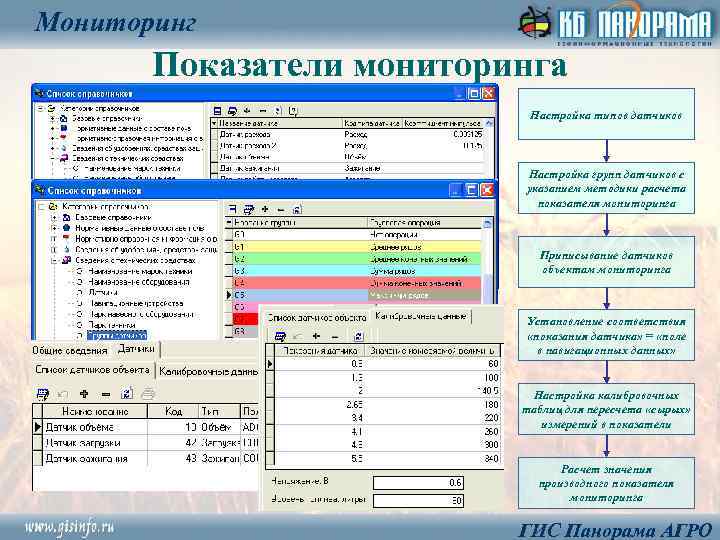Click the Групповая операция column header

(x=425, y=223)
